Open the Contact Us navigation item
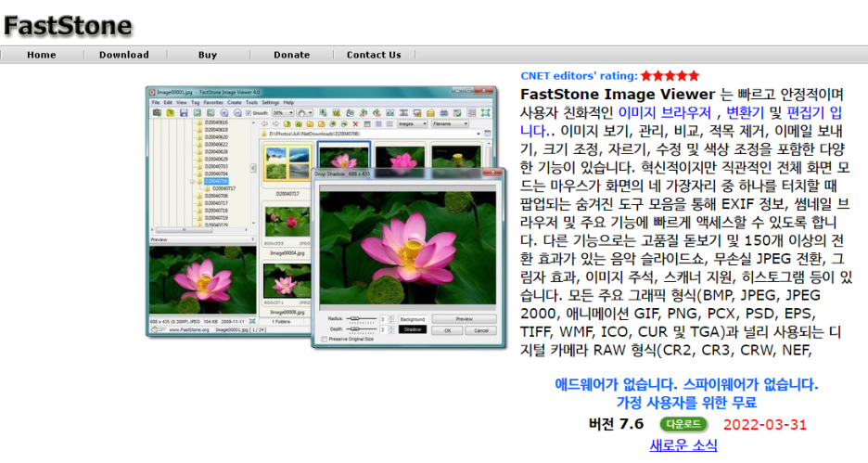The image size is (868, 463). pos(374,55)
